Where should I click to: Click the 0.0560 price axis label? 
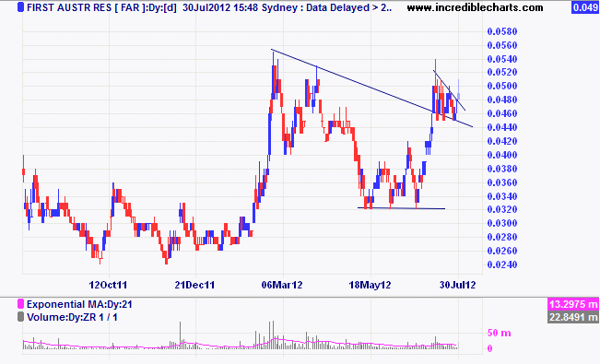502,45
